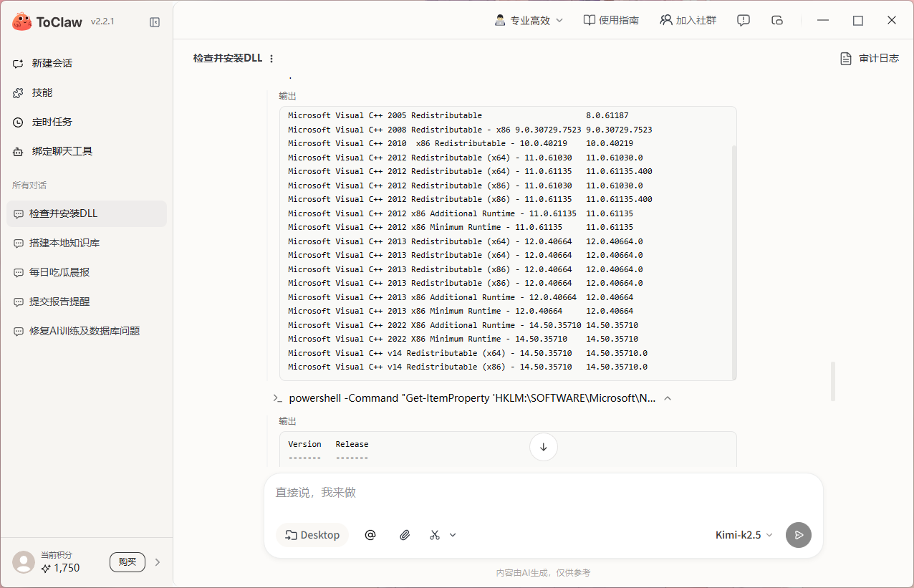Viewport: 914px width, 588px height.
Task: Click the 1,750 points balance
Action: (61, 568)
